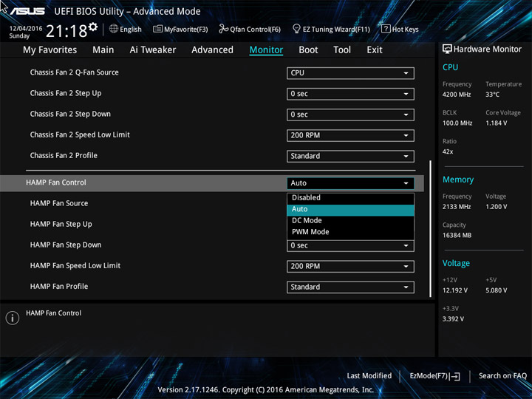Click +3.3V reading 3.392 V
This screenshot has height=399, width=532.
[453, 319]
